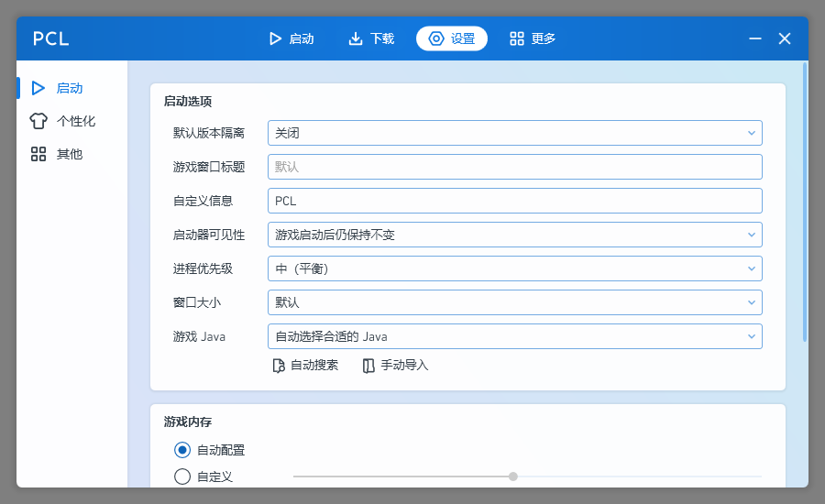
Task: Select 个性化 in the left sidebar
Action: (x=72, y=121)
